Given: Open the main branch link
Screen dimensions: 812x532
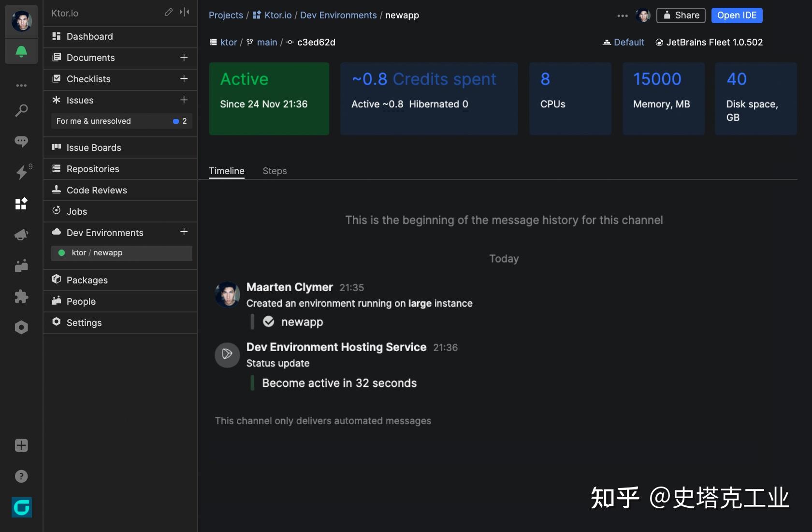Looking at the screenshot, I should tap(262, 42).
